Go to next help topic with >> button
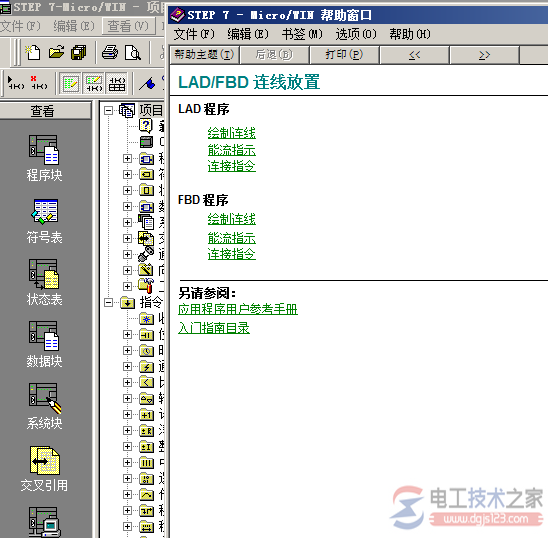 pos(484,55)
